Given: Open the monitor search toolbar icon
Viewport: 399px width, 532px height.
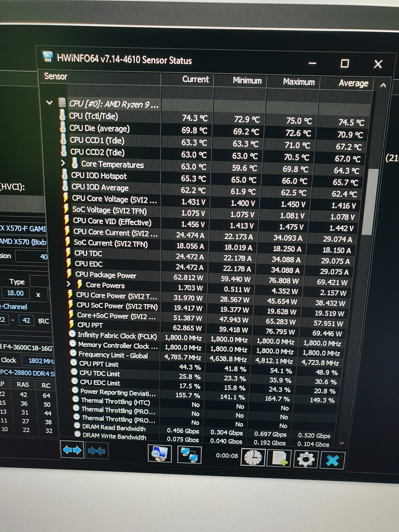Looking at the screenshot, I should point(160,454).
